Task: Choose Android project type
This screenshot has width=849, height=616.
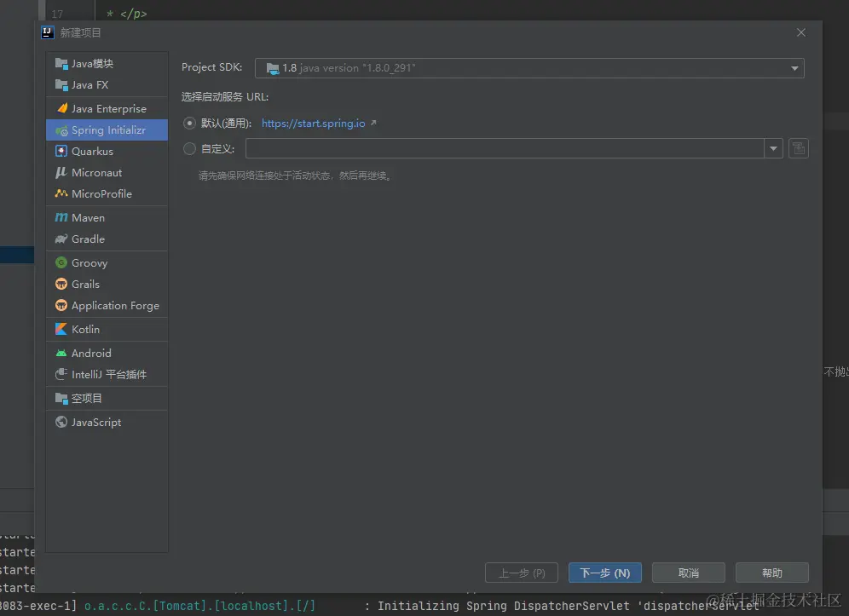Action: 107,353
